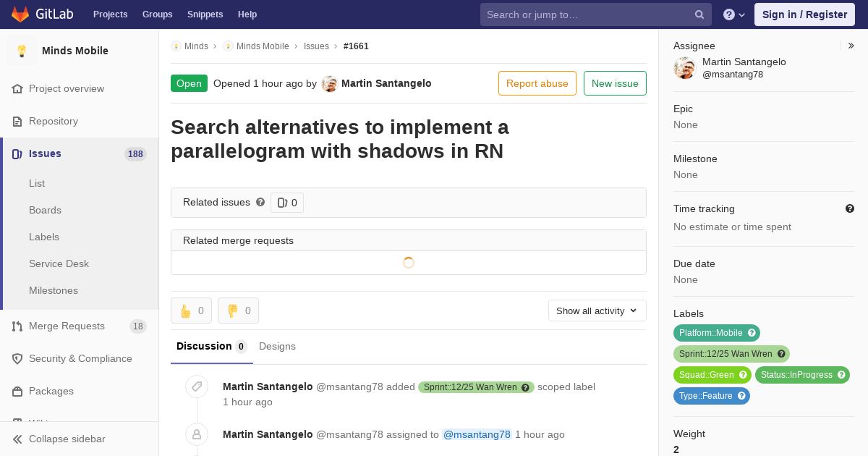Open the @msantang78 mention link
Screen dimensions: 868x456
[477, 434]
